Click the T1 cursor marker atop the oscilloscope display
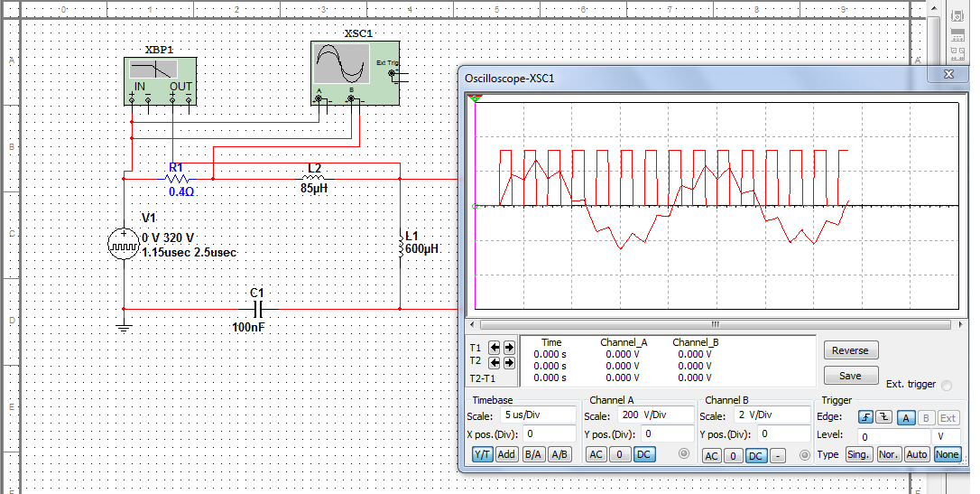 475,97
